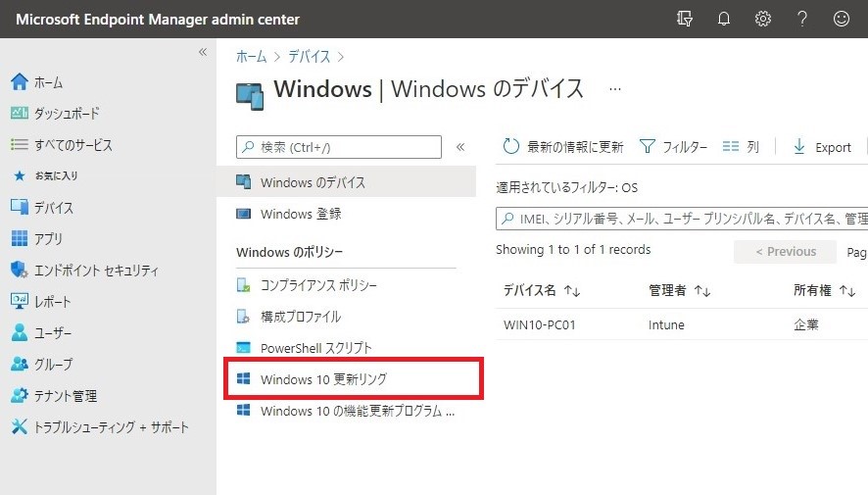Viewport: 868px width, 495px height.
Task: Open the notifications bell
Action: coord(724,19)
